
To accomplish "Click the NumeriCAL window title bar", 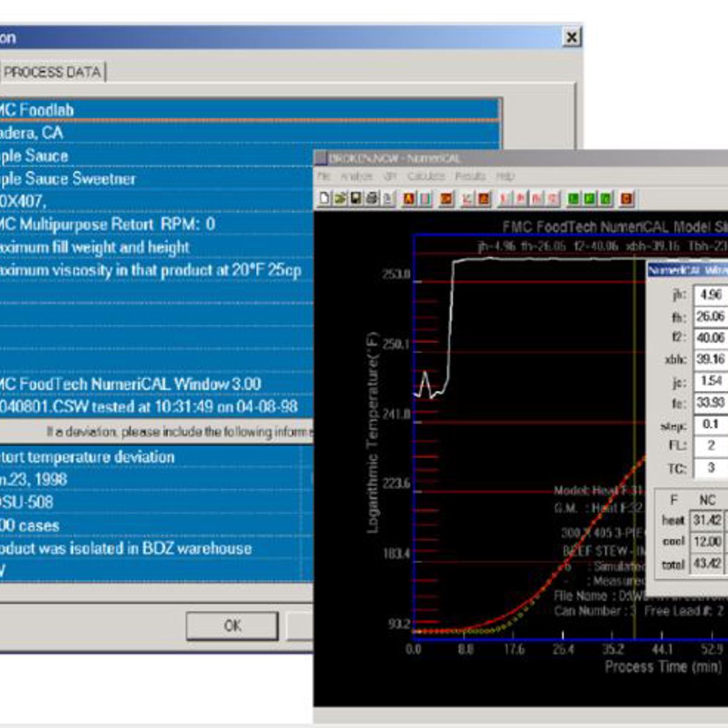I will pyautogui.click(x=521, y=158).
